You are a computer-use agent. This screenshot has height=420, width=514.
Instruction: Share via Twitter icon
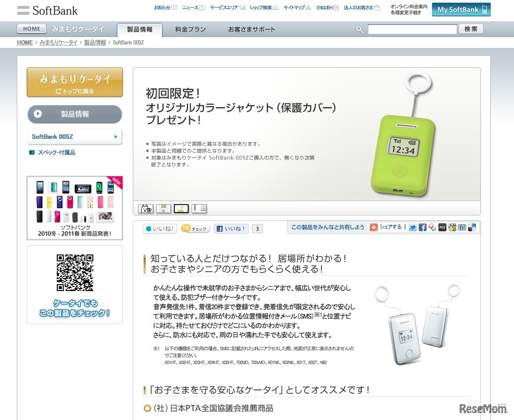point(413,227)
